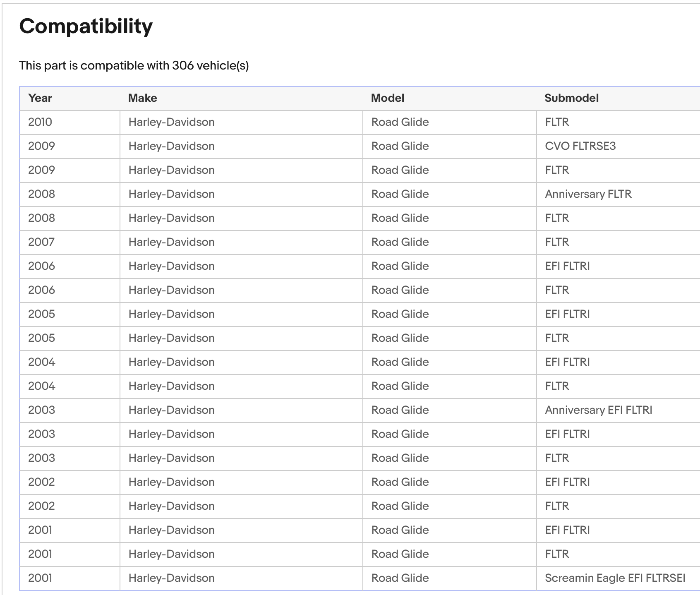Click the Make column header
The height and width of the screenshot is (595, 700).
[x=142, y=98]
